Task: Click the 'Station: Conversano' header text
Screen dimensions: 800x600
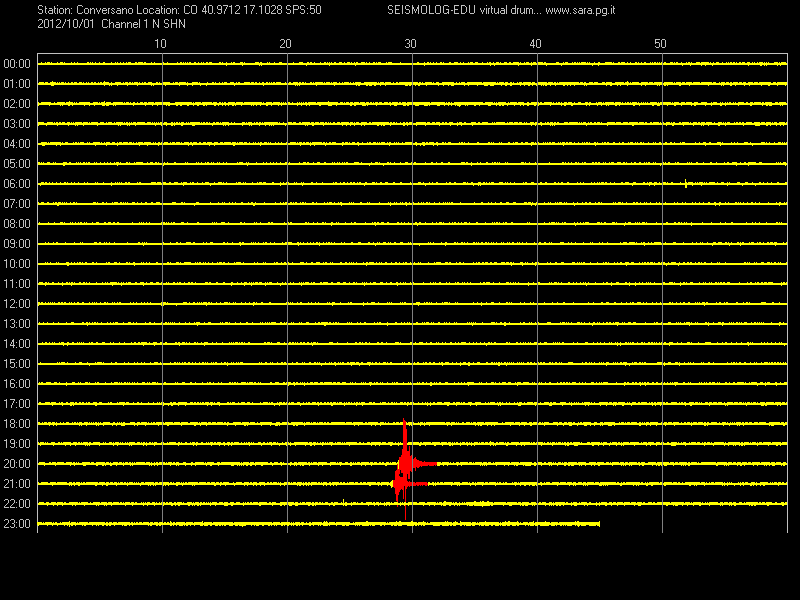Action: tap(84, 10)
